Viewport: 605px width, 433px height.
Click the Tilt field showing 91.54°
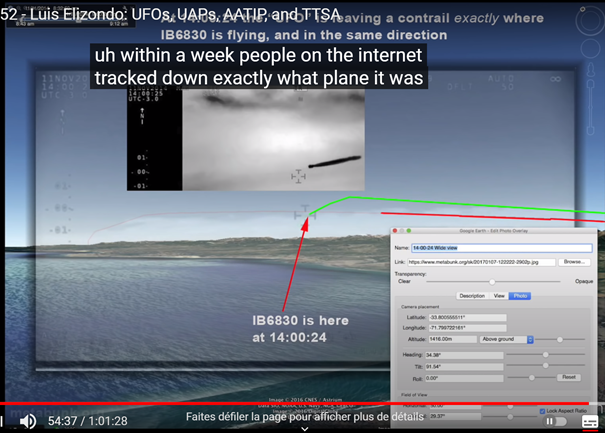464,367
